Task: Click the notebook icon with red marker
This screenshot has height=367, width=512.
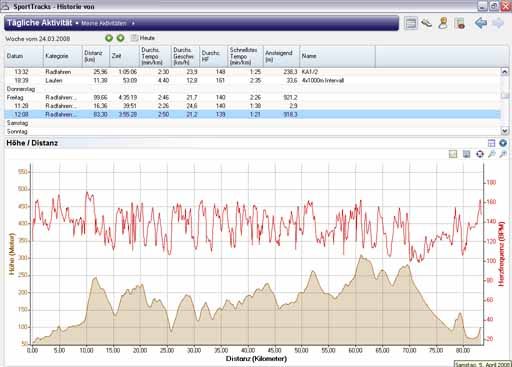Action: tap(460, 23)
